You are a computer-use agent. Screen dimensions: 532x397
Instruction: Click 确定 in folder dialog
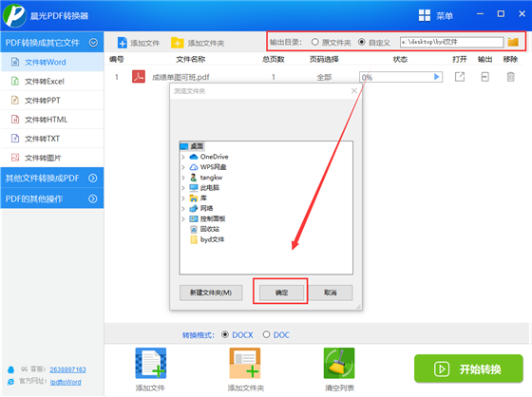tap(281, 293)
